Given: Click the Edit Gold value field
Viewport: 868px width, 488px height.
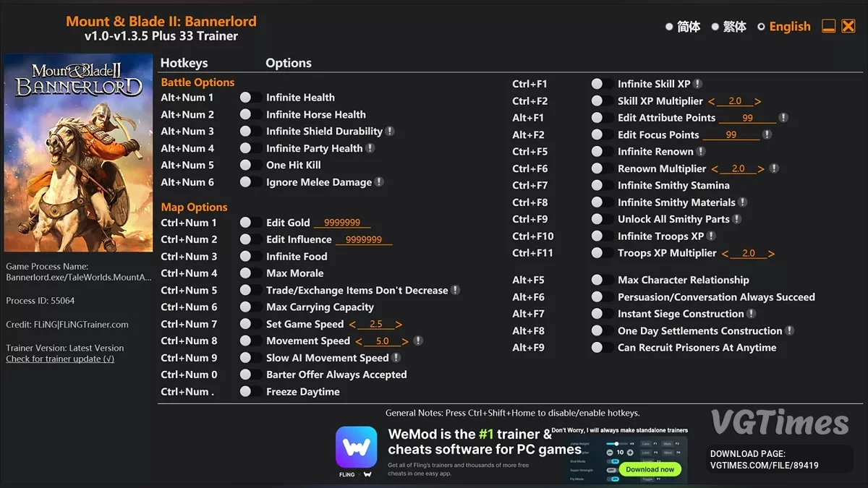Looking at the screenshot, I should [342, 223].
